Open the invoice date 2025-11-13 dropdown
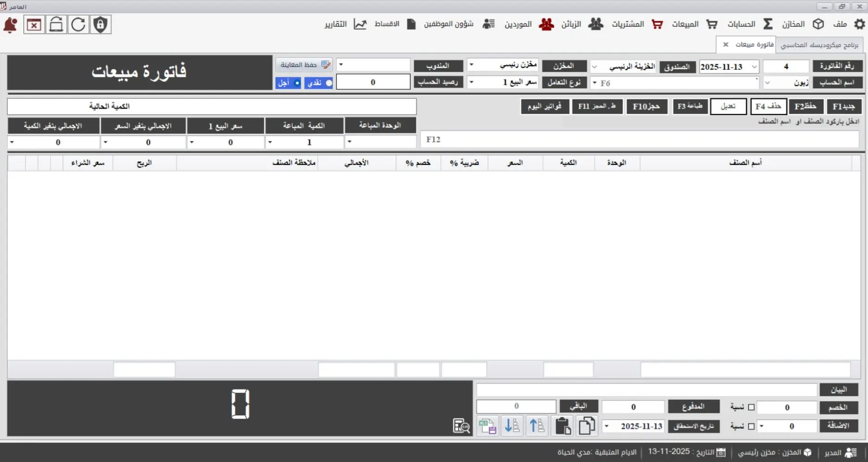Viewport: 868px width, 462px height. 754,67
